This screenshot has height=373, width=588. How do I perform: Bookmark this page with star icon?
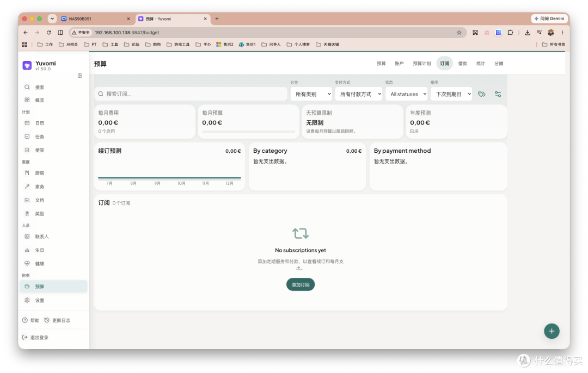pos(459,33)
